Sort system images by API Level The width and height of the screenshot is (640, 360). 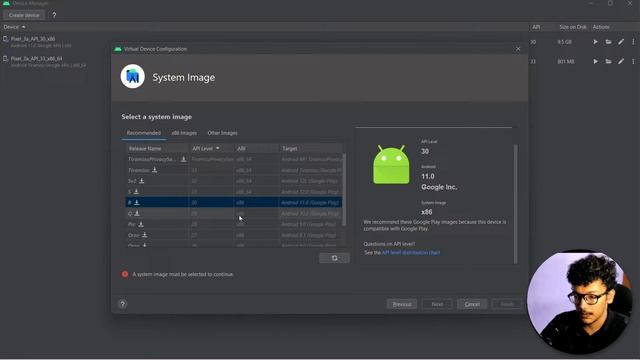pyautogui.click(x=206, y=149)
